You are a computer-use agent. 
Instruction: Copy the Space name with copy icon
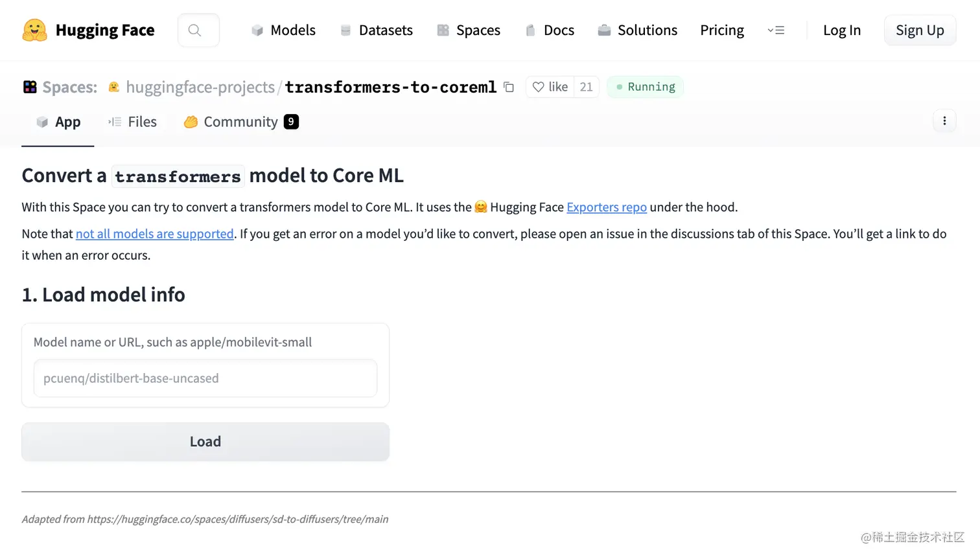tap(509, 87)
